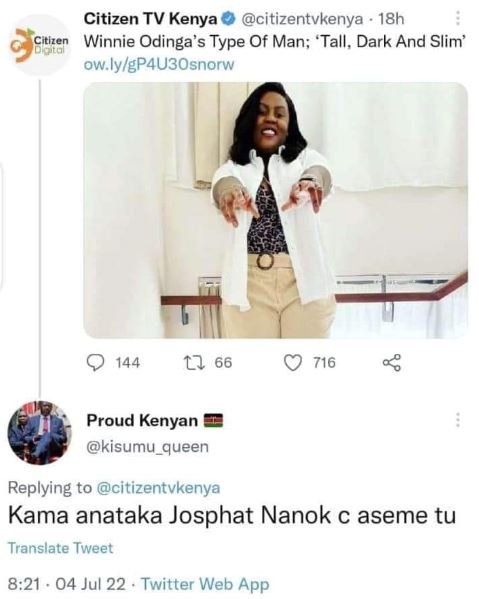The width and height of the screenshot is (479, 599).
Task: View the tweet photo of the woman
Action: click(x=275, y=210)
